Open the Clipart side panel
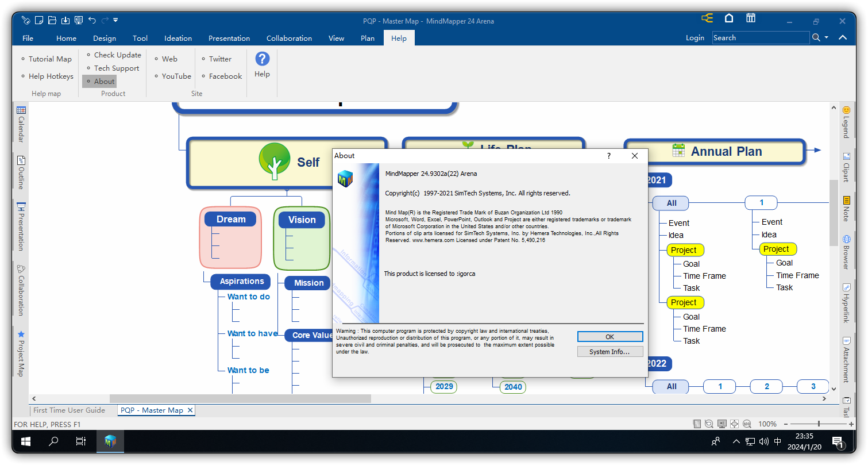The image size is (868, 465). (846, 167)
